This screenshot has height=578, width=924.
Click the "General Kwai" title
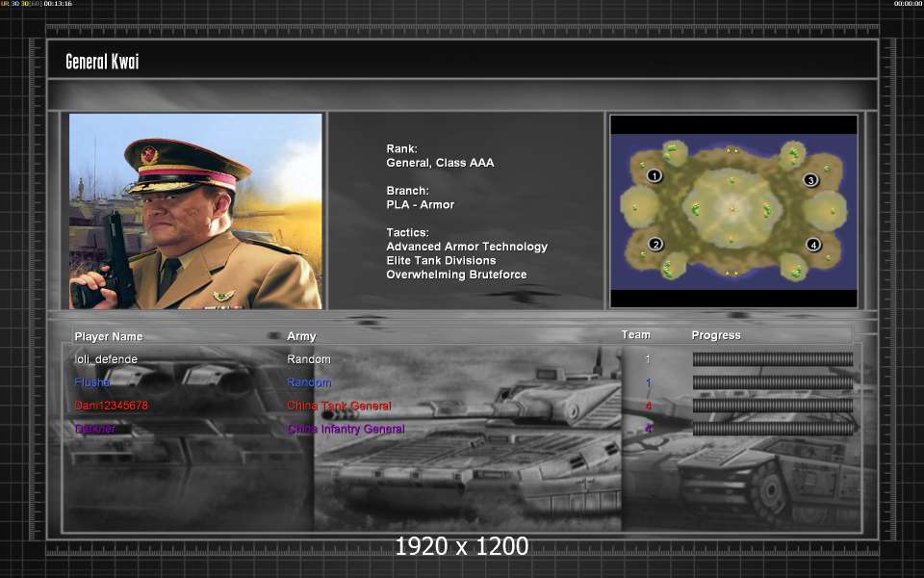[102, 62]
